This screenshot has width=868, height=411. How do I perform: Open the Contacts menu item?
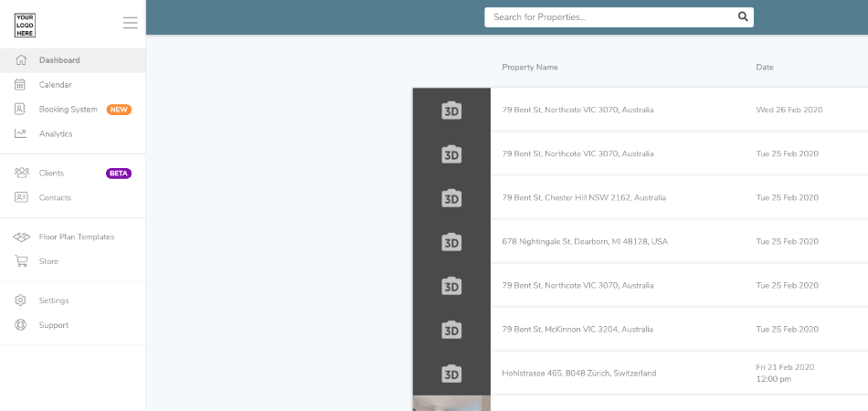72,197
